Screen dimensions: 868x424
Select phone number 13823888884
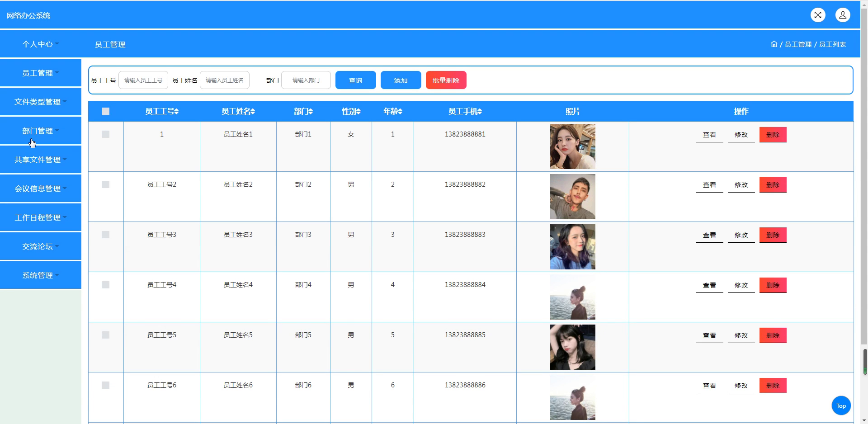(465, 285)
